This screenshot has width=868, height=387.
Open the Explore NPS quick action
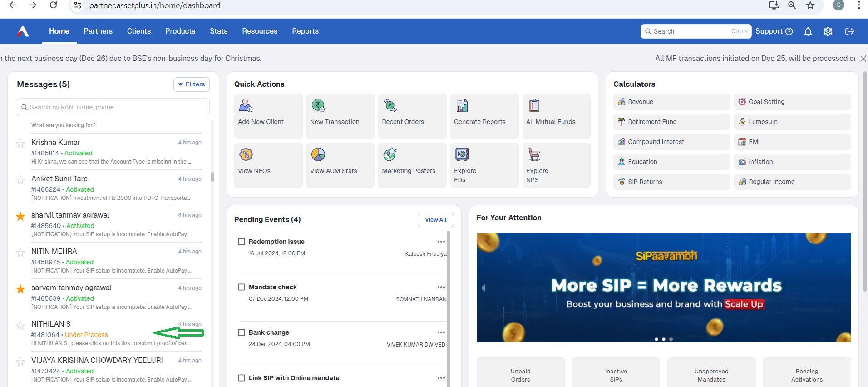coord(556,165)
